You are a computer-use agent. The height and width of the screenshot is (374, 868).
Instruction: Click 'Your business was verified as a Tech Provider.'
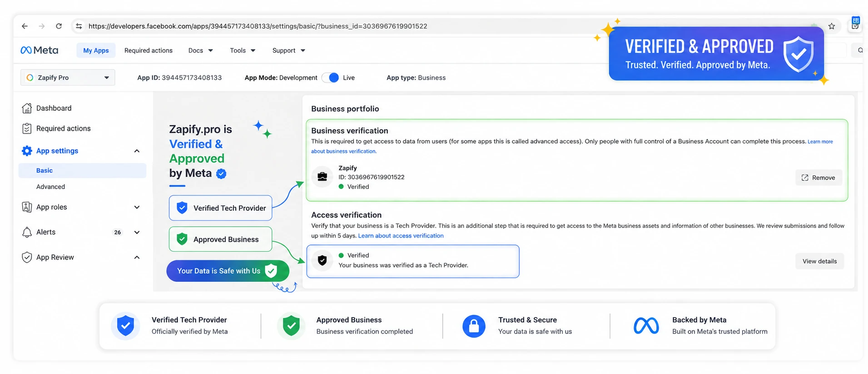pos(403,265)
